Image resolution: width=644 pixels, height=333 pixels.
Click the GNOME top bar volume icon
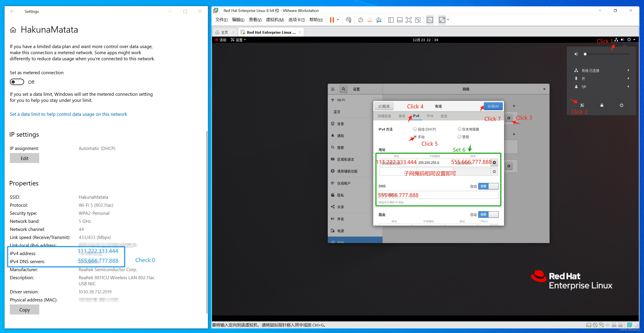click(622, 40)
